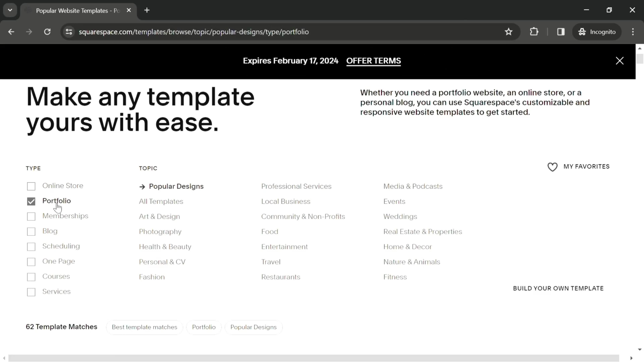Select the Popular Designs topic
Image resolution: width=644 pixels, height=362 pixels.
176,186
